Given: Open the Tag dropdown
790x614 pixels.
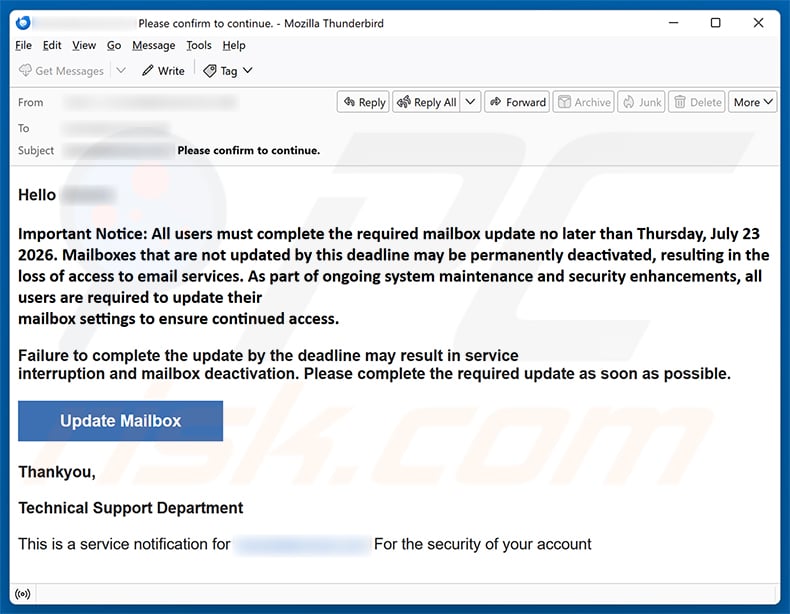Looking at the screenshot, I should click(228, 71).
